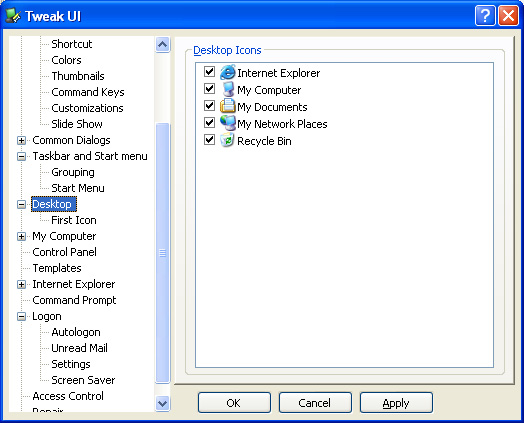The width and height of the screenshot is (524, 423).
Task: Select My Computer in the tree
Action: pos(64,237)
